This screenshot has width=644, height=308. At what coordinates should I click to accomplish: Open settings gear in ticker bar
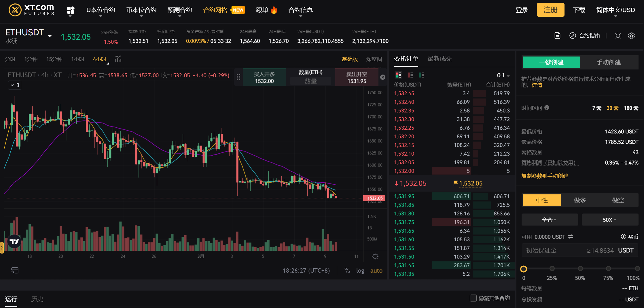coord(631,36)
